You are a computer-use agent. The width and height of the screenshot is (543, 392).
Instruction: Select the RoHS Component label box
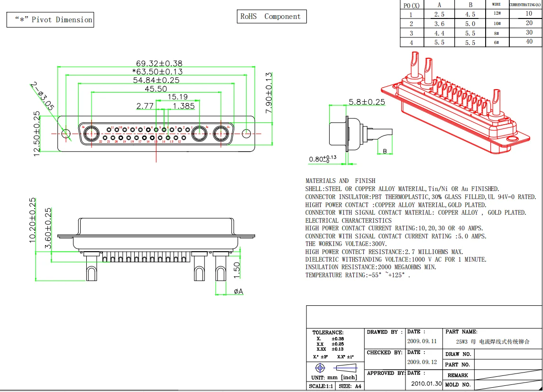pos(271,17)
